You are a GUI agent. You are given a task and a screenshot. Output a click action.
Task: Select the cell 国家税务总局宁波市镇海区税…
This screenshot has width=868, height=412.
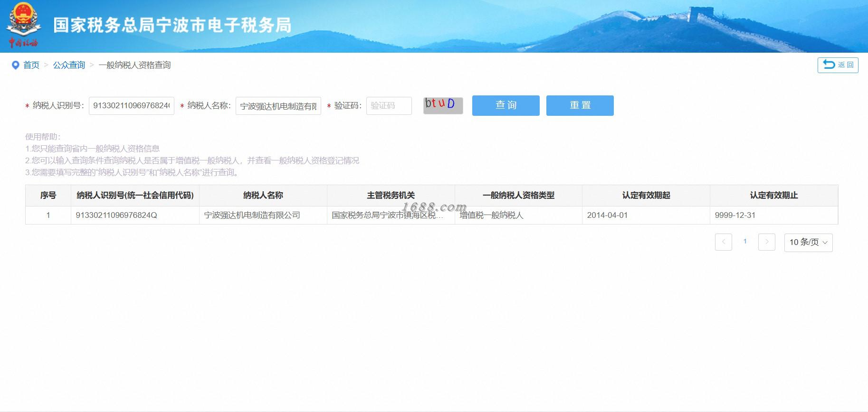click(391, 215)
